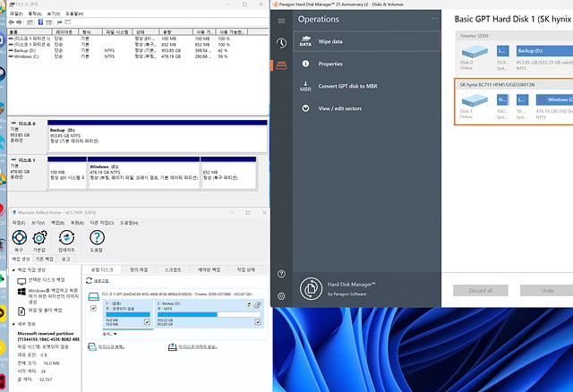Uncheck partition 1 checkbox in Macrium

click(147, 322)
